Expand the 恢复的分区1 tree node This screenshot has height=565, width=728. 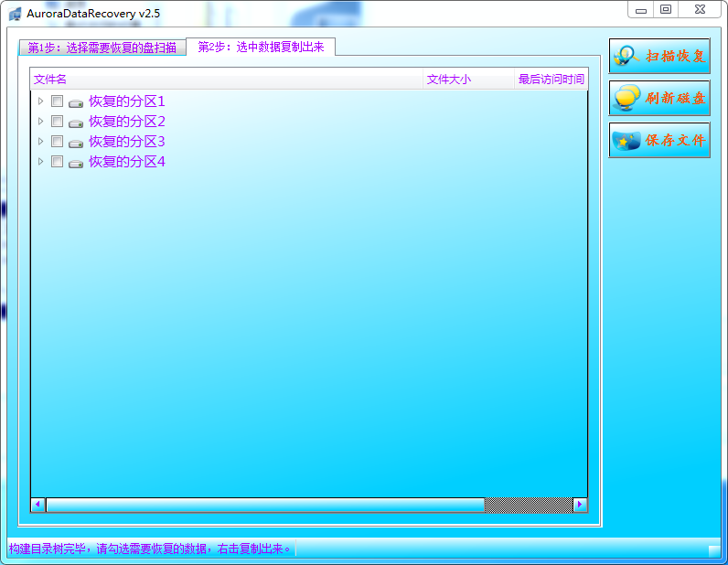tap(41, 101)
